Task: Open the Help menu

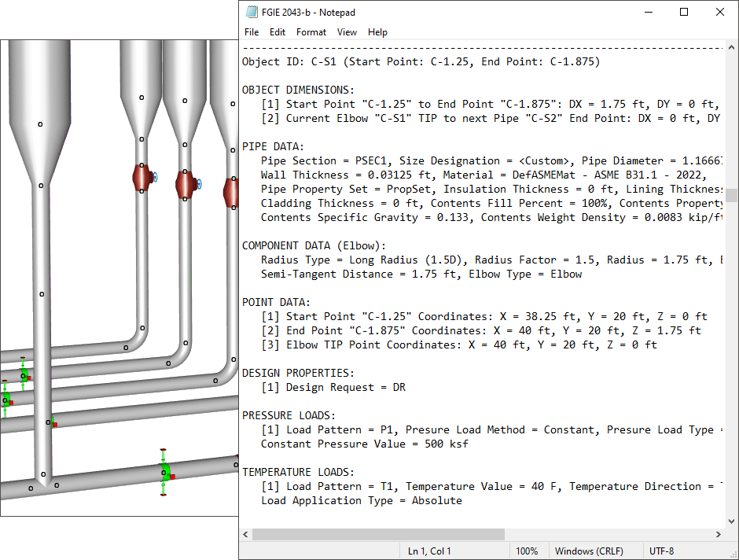Action: tap(377, 32)
